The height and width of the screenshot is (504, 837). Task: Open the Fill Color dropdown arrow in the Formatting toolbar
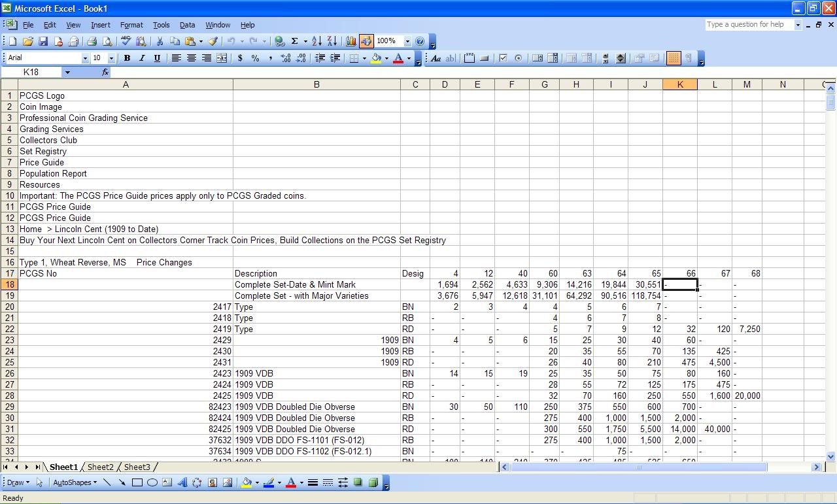386,58
